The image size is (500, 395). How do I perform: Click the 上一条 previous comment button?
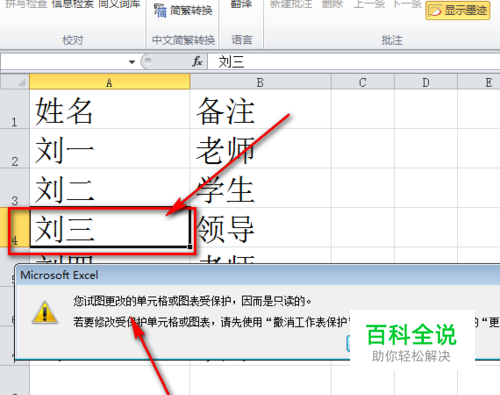369,4
